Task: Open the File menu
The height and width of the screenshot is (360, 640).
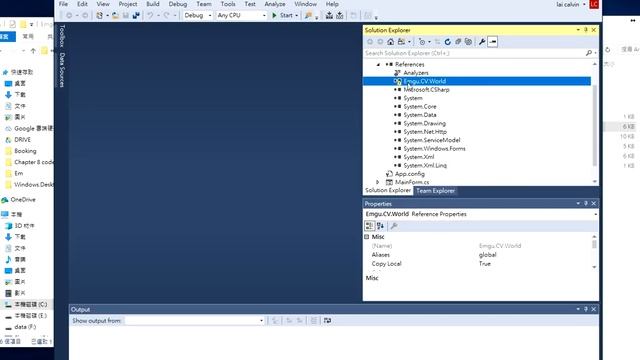Action: tap(63, 4)
